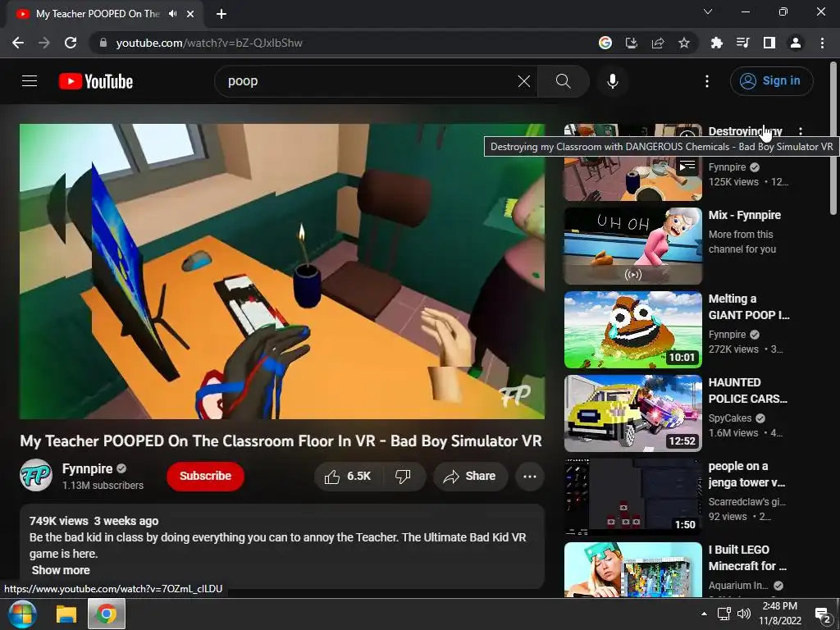This screenshot has width=840, height=630.
Task: Click the Google icon in address bar
Action: click(605, 43)
